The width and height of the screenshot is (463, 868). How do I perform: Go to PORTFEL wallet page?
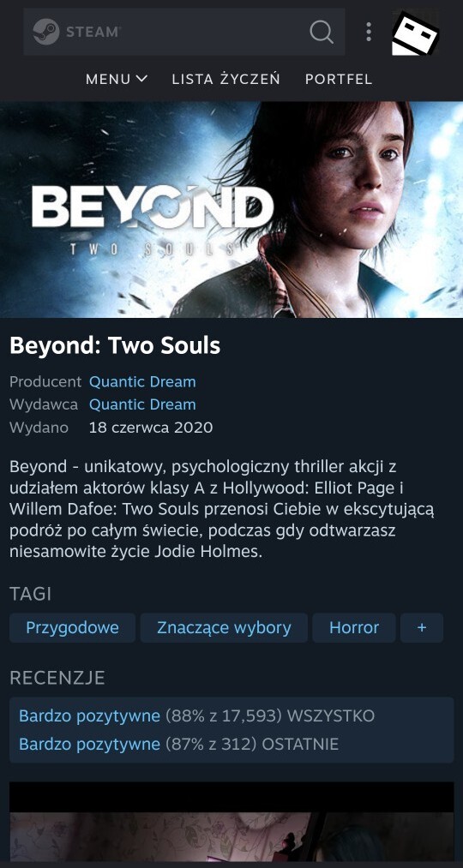tap(339, 79)
